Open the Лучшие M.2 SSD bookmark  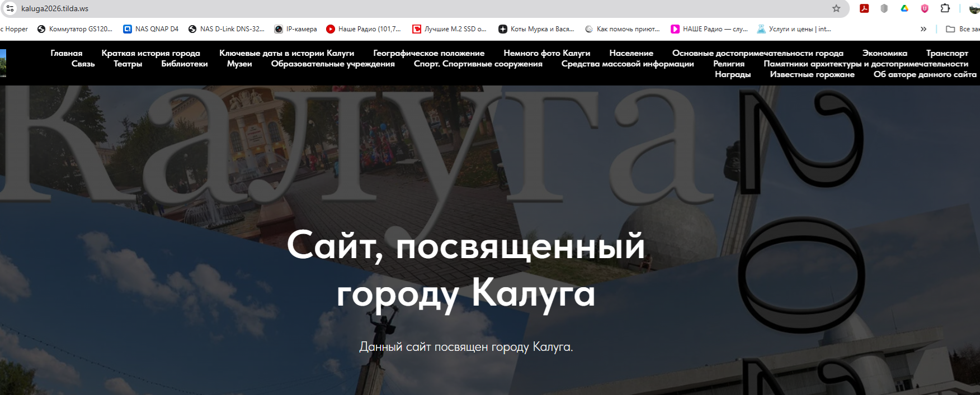450,29
